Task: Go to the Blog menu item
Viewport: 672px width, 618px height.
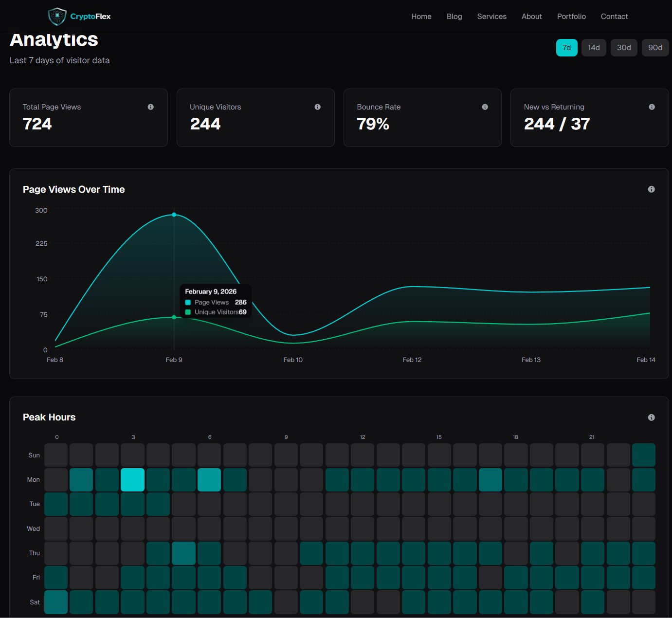Action: click(454, 16)
